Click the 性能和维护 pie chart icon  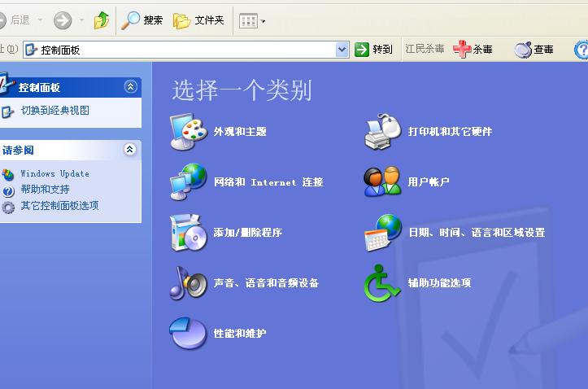point(188,334)
